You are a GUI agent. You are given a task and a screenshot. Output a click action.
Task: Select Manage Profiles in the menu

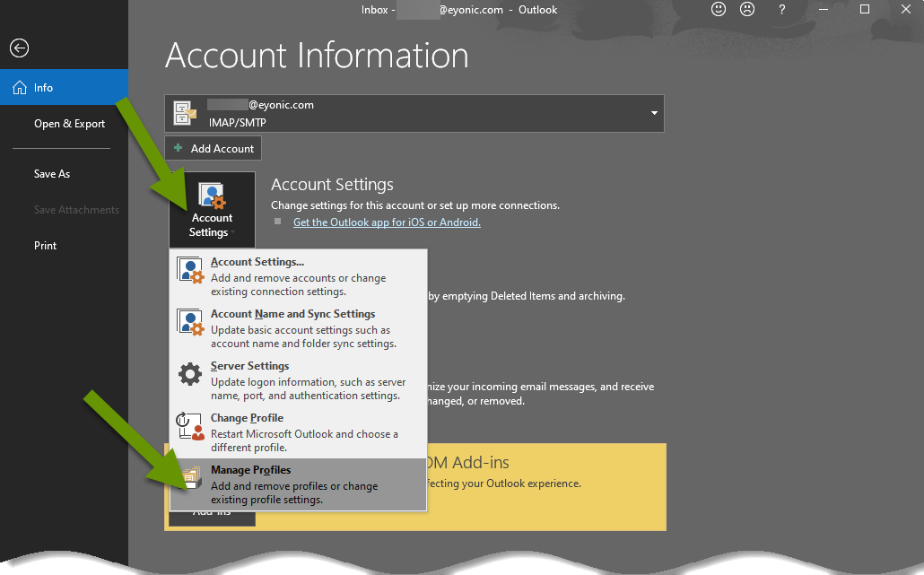pyautogui.click(x=298, y=484)
